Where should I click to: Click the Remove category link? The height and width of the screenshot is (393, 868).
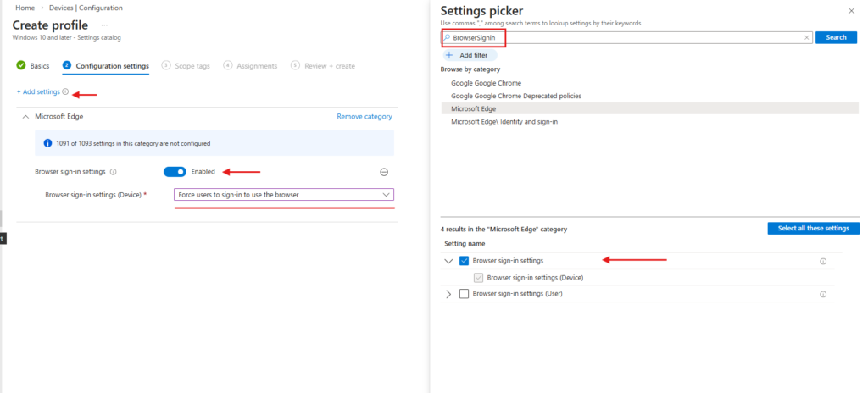pos(364,116)
